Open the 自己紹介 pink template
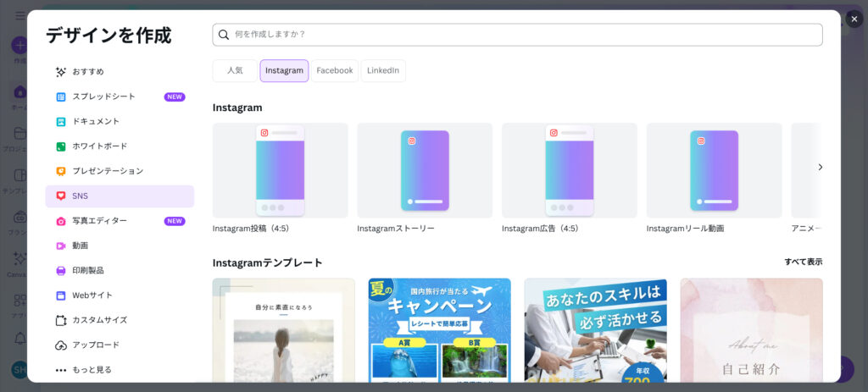The width and height of the screenshot is (868, 392). coord(752,330)
